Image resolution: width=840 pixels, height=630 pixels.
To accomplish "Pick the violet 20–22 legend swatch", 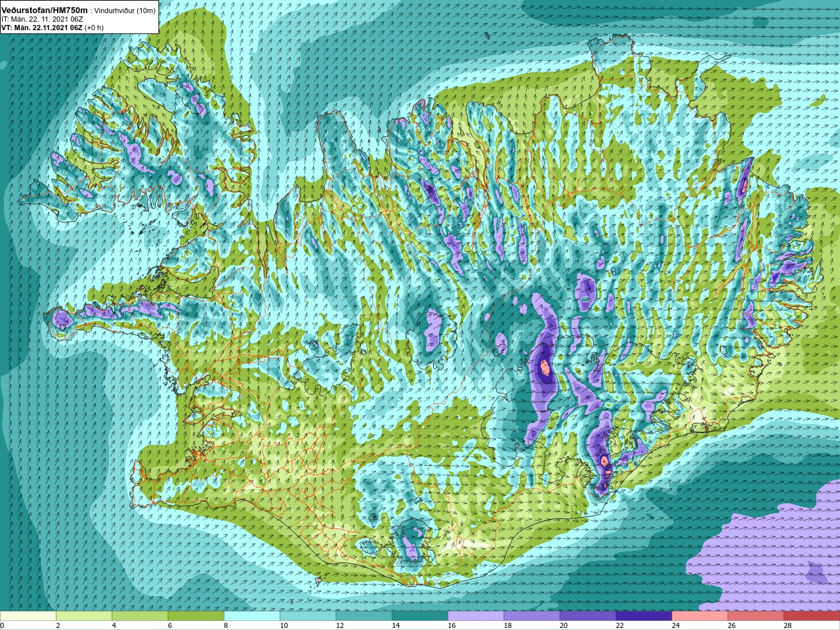I will point(588,616).
